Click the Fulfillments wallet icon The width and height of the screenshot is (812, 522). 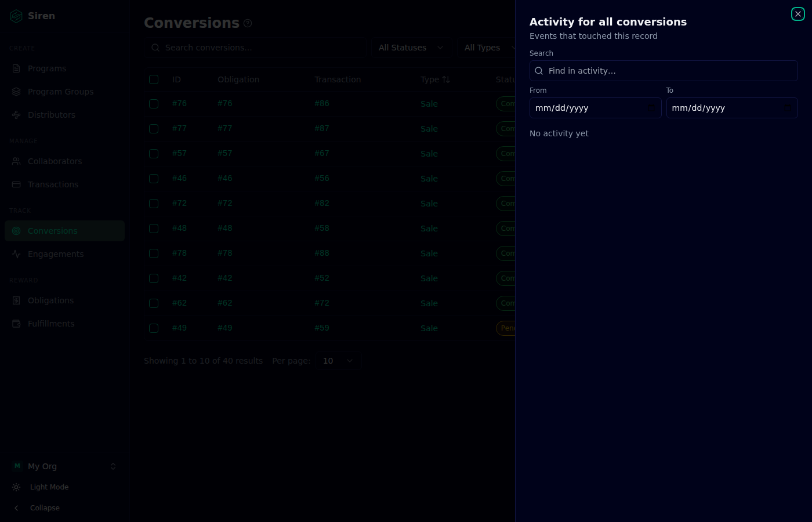click(x=16, y=324)
